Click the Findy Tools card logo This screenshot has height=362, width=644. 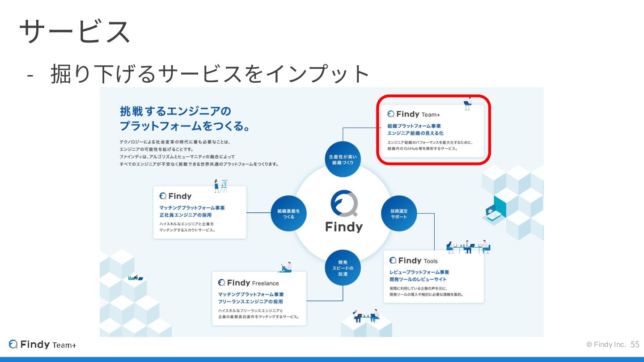click(414, 261)
